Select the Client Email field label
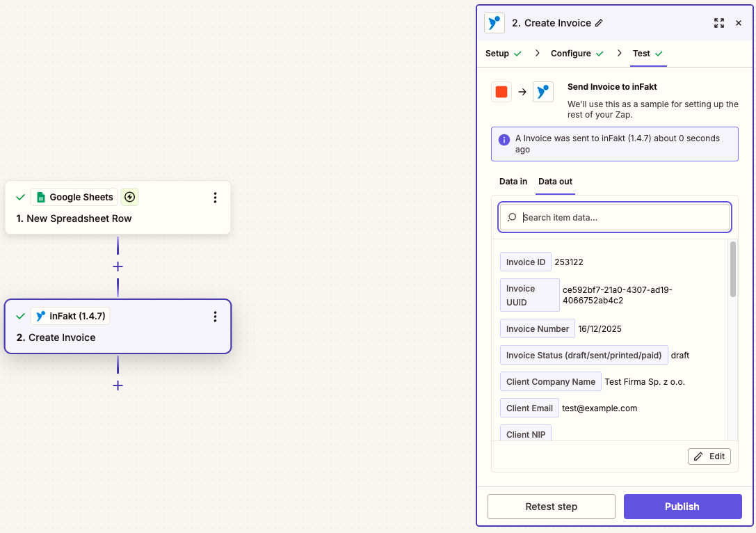756x533 pixels. [529, 408]
